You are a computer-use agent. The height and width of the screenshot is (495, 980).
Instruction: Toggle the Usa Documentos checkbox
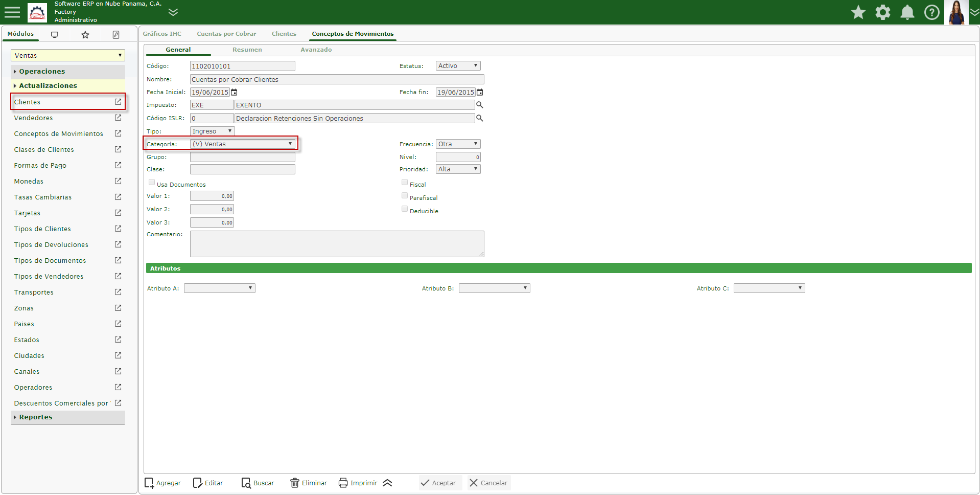point(152,183)
